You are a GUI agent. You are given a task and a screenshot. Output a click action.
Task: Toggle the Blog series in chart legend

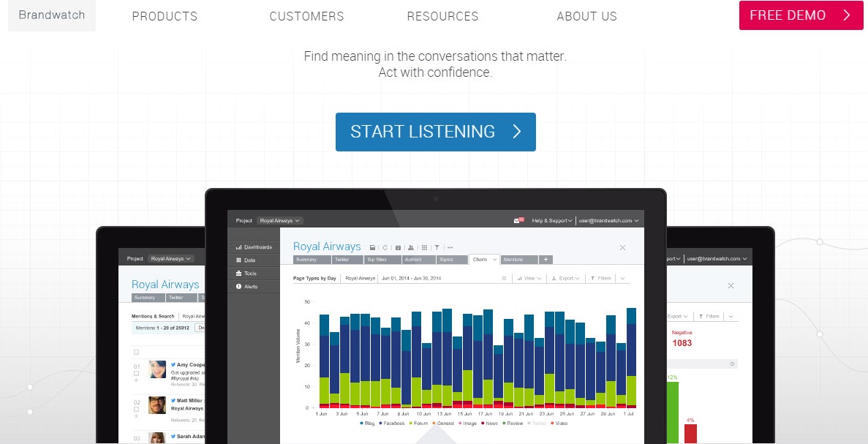(368, 424)
